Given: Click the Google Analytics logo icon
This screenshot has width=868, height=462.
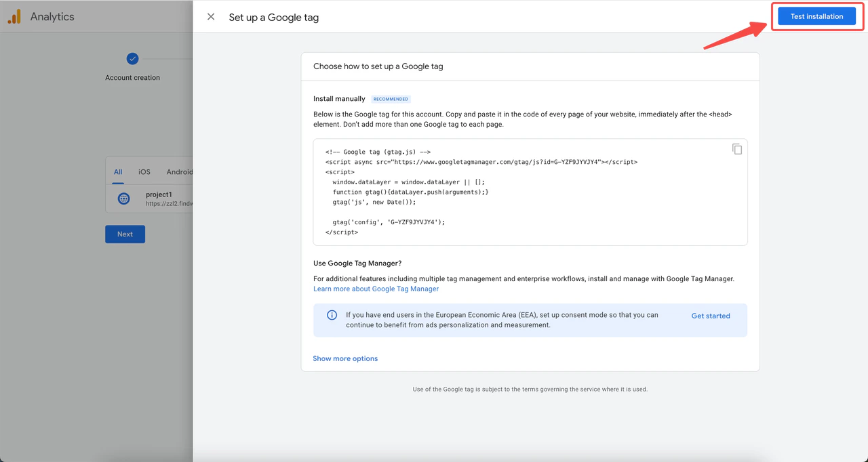Looking at the screenshot, I should tap(14, 17).
